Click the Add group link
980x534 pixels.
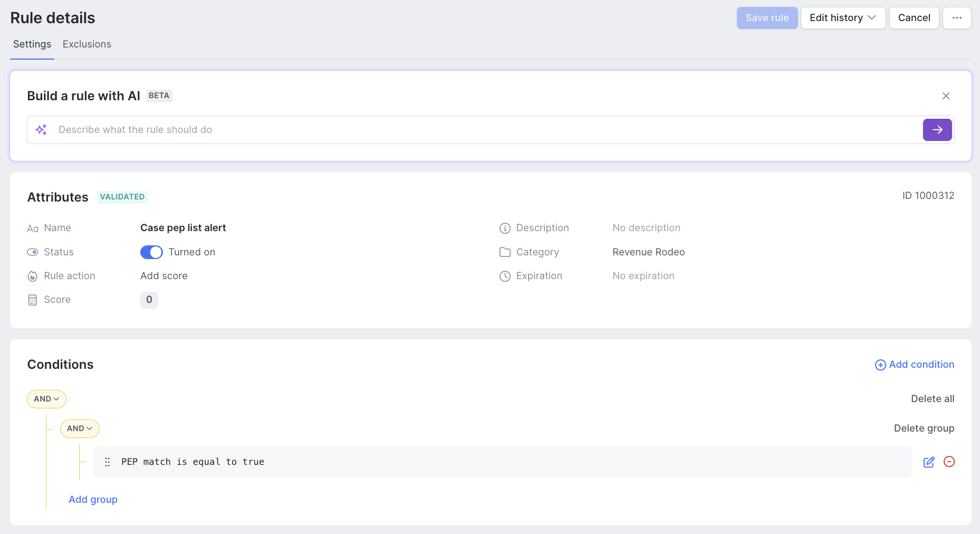(93, 500)
